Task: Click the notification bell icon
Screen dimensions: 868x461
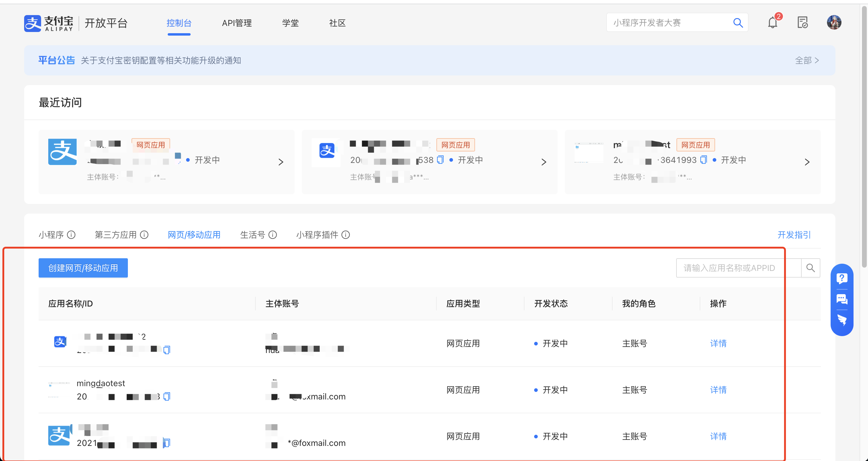Action: pos(772,23)
